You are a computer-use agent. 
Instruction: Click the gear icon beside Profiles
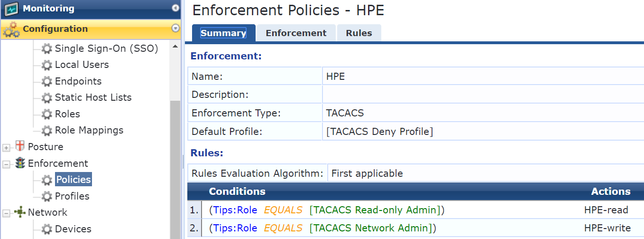tap(46, 196)
